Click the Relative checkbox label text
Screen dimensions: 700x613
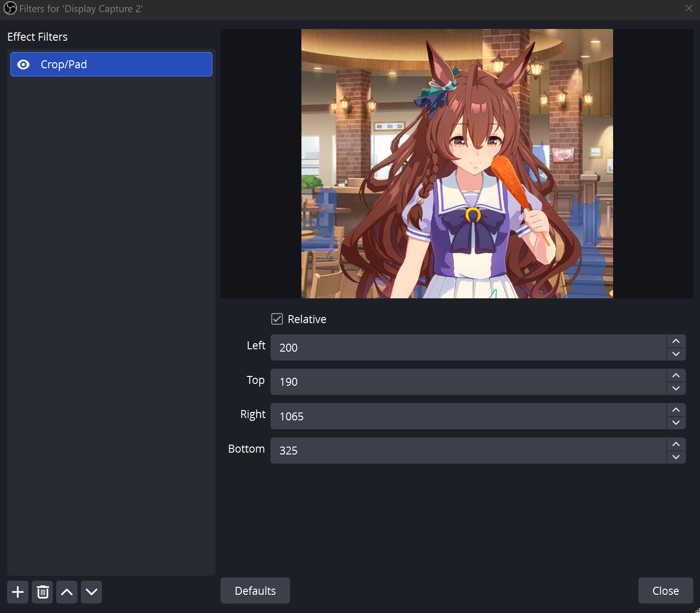coord(307,319)
